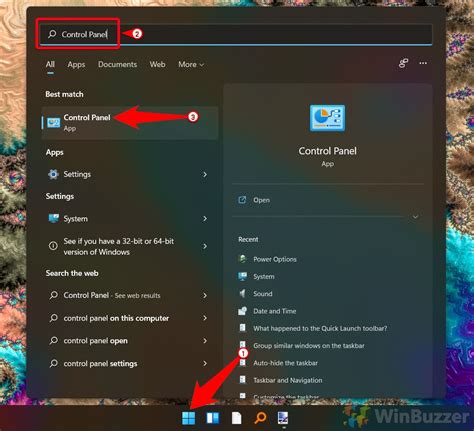Expand the Settings app result chevron
The width and height of the screenshot is (474, 431).
(x=205, y=174)
